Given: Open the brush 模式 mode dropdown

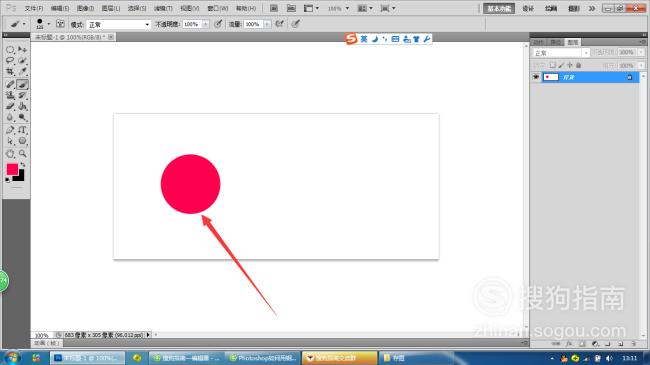Looking at the screenshot, I should [119, 24].
